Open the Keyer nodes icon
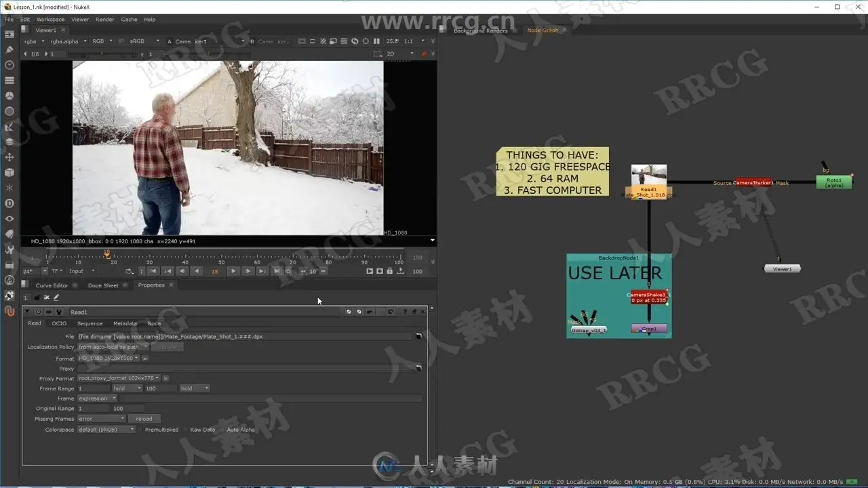This screenshot has height=488, width=868. (9, 127)
